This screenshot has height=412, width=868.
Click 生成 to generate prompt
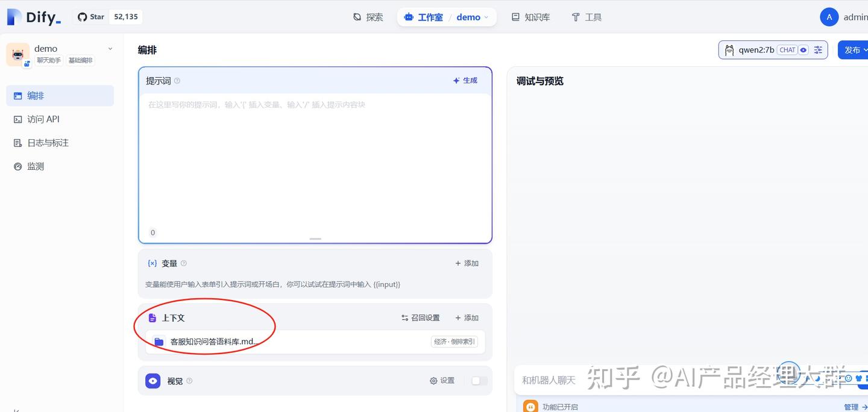pyautogui.click(x=465, y=81)
